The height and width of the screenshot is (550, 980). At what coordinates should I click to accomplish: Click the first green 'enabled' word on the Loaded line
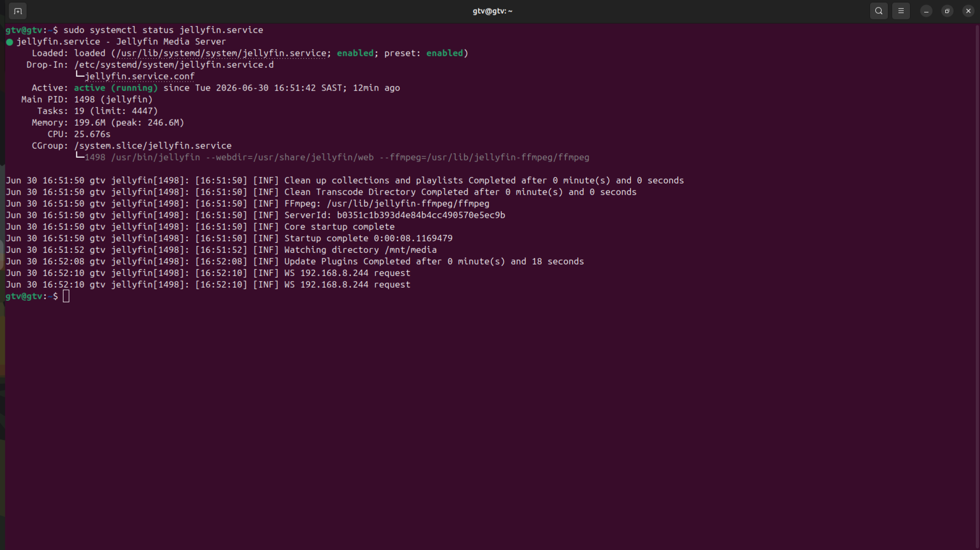click(355, 53)
